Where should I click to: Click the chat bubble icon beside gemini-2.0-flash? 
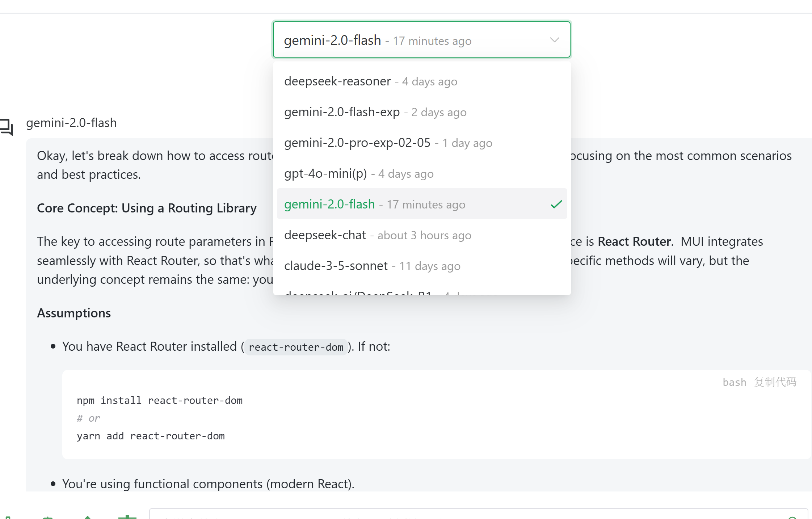(x=7, y=127)
